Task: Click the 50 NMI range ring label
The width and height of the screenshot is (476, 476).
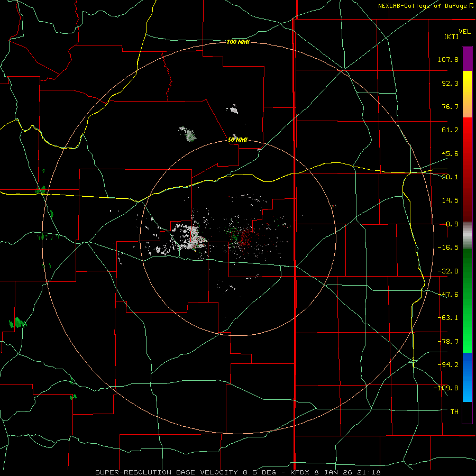Action: [237, 140]
